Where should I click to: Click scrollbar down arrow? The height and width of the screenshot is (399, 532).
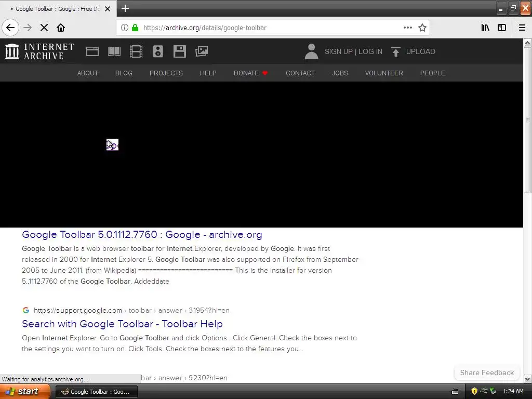[528, 379]
